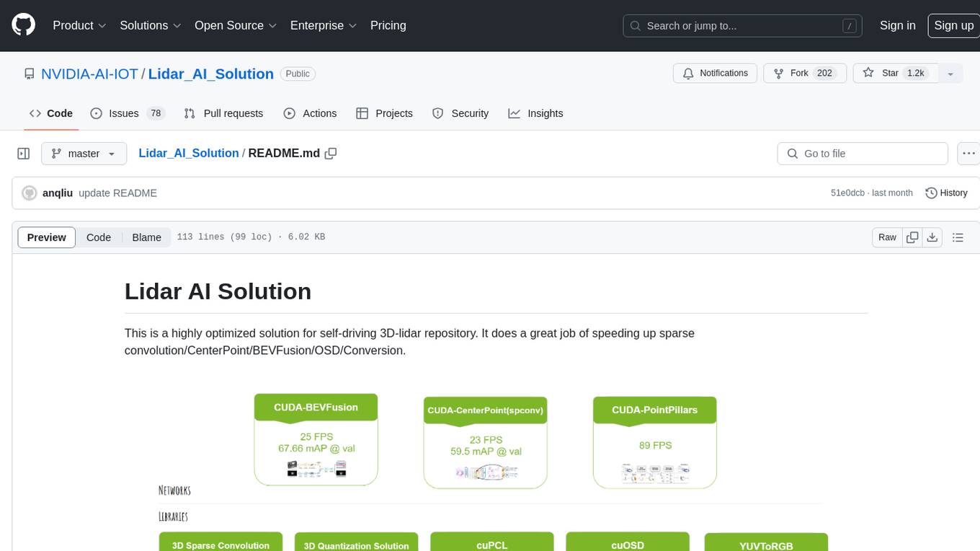
Task: View the Insights tab
Action: pyautogui.click(x=535, y=113)
